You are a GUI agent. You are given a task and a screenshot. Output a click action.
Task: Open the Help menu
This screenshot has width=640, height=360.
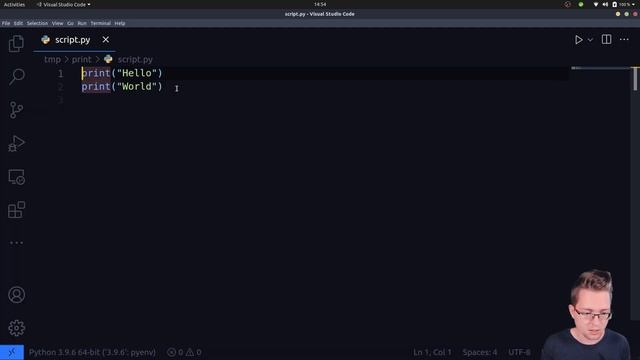pos(120,23)
